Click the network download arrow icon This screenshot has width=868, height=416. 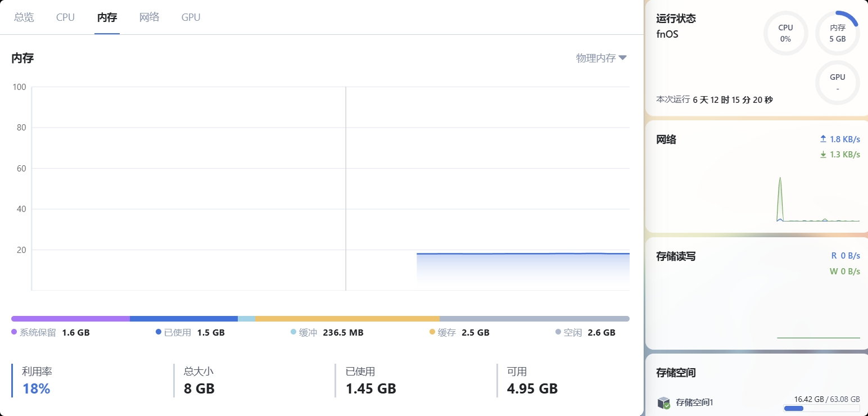tap(823, 155)
